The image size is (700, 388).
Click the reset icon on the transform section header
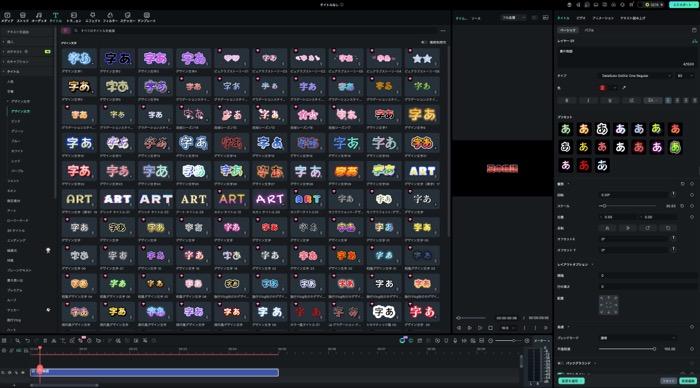(683, 184)
